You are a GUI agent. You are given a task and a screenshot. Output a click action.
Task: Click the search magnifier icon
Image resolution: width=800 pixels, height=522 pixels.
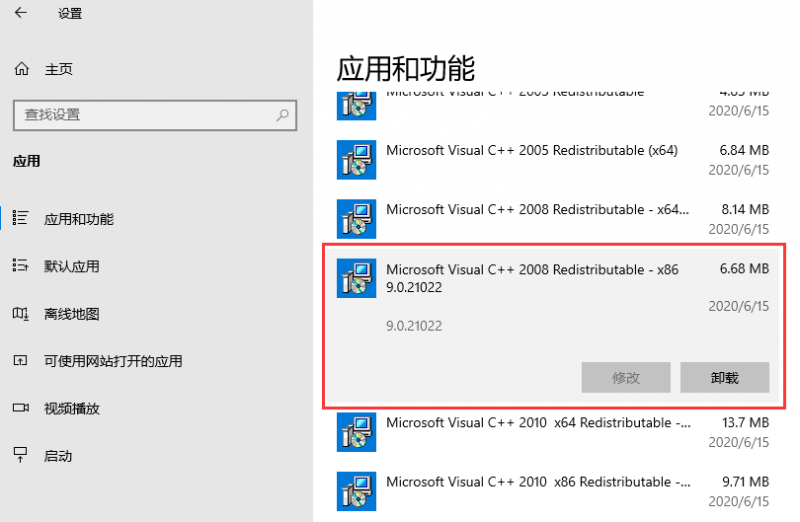click(282, 115)
